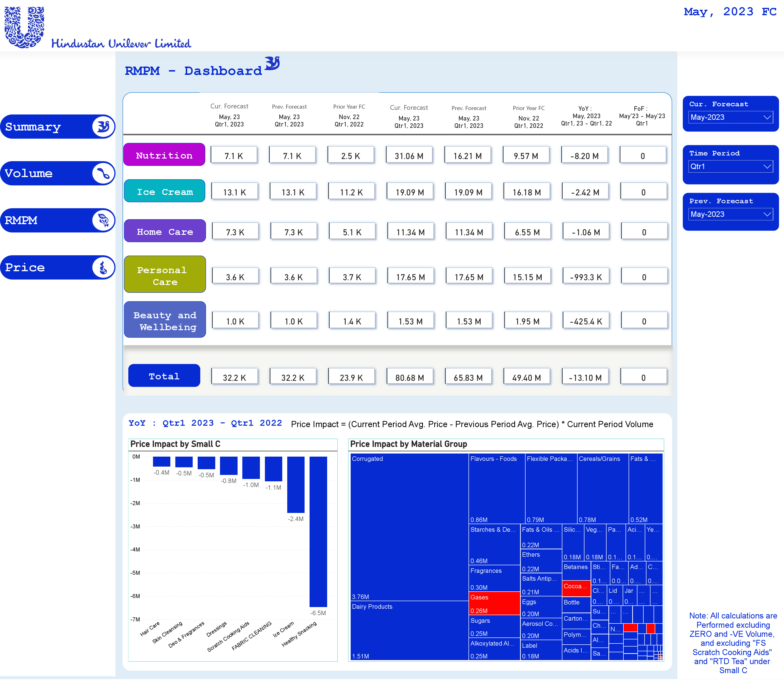Open the Time Period Qtr1 dropdown

coord(730,166)
